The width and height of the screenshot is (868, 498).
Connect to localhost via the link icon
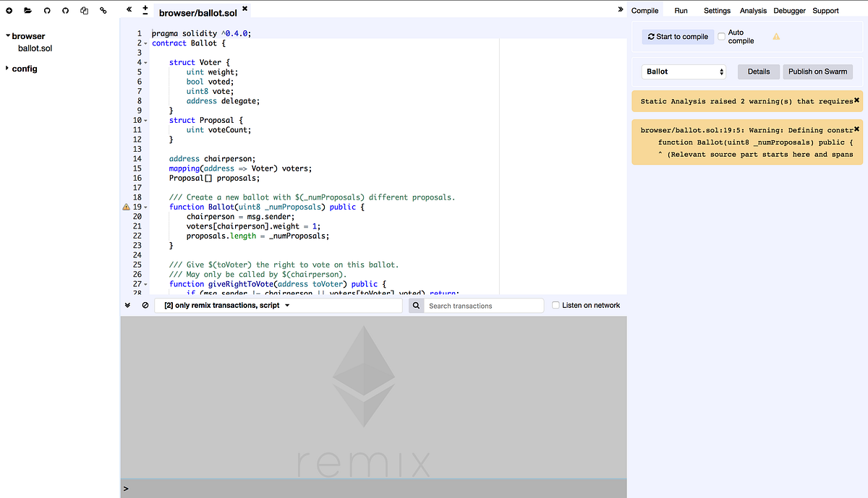[103, 11]
